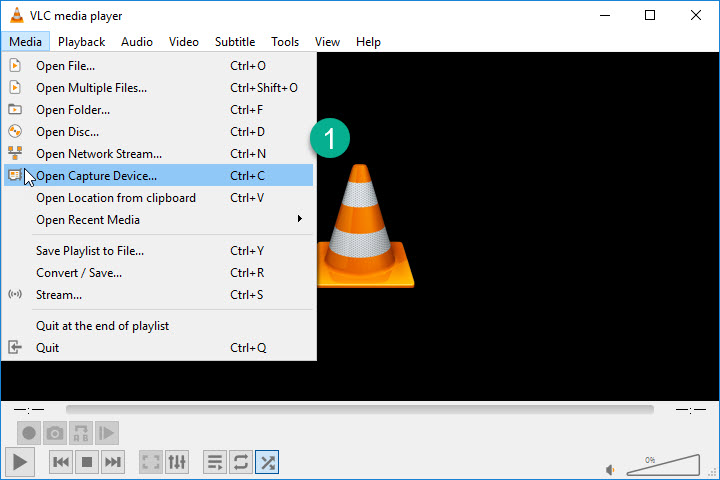Open the Tools menu

tap(285, 42)
